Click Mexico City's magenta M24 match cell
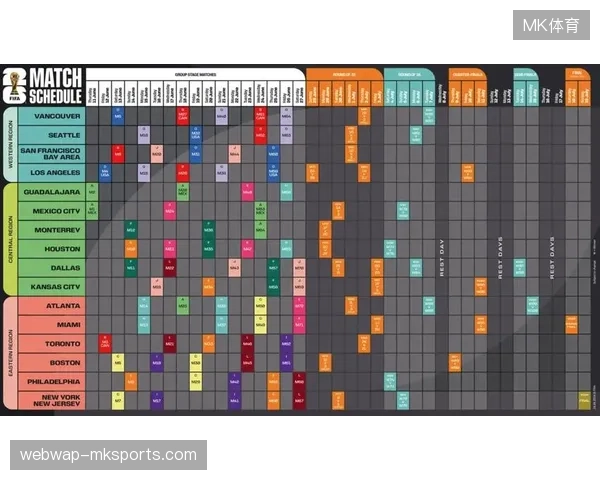This screenshot has width=600, height=480. tap(170, 211)
